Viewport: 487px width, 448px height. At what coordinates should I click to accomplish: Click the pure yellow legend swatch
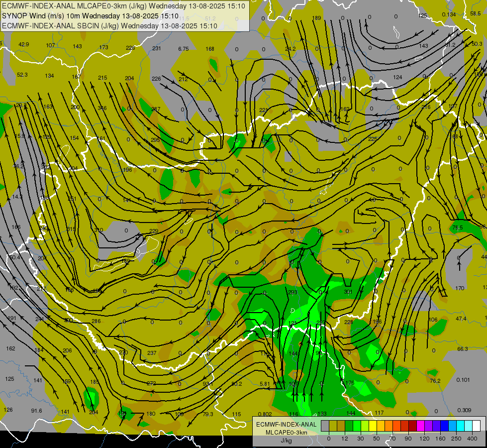(x=373, y=426)
